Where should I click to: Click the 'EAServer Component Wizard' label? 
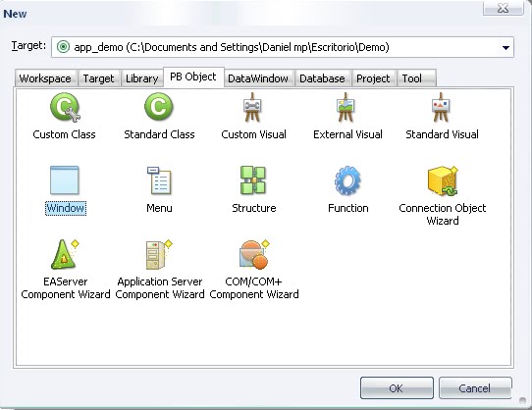[66, 288]
